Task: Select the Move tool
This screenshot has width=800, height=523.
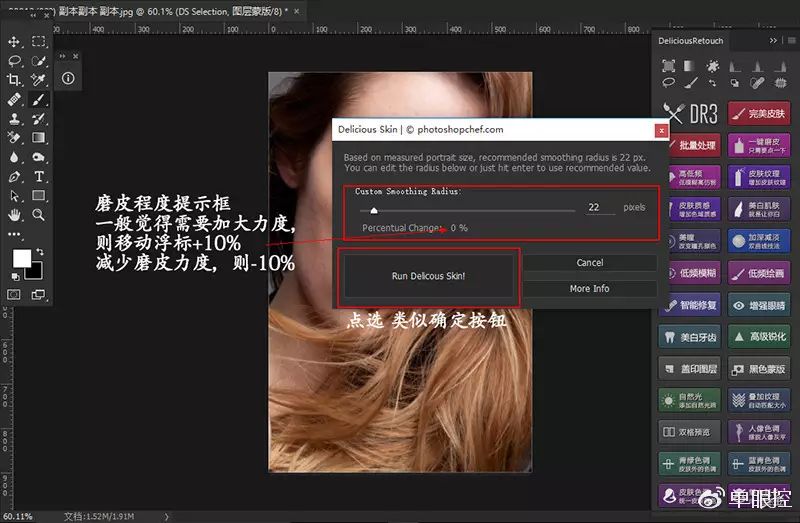Action: click(14, 42)
